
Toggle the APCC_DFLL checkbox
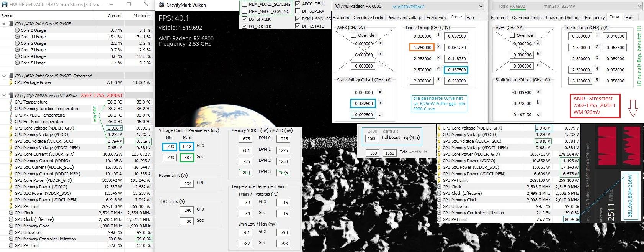coord(297,4)
